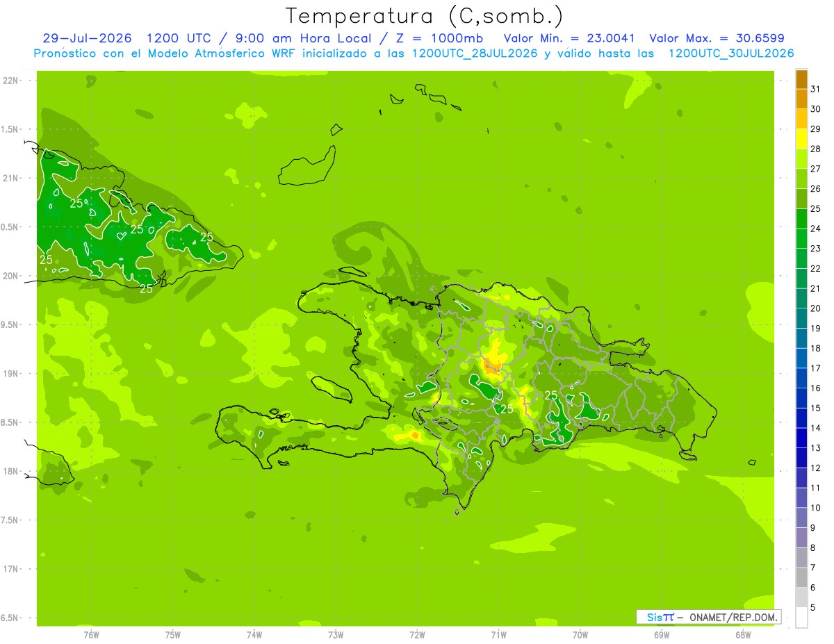The width and height of the screenshot is (834, 644).
Task: Select 'Valor Min. = 23.0041' text
Action: point(569,38)
